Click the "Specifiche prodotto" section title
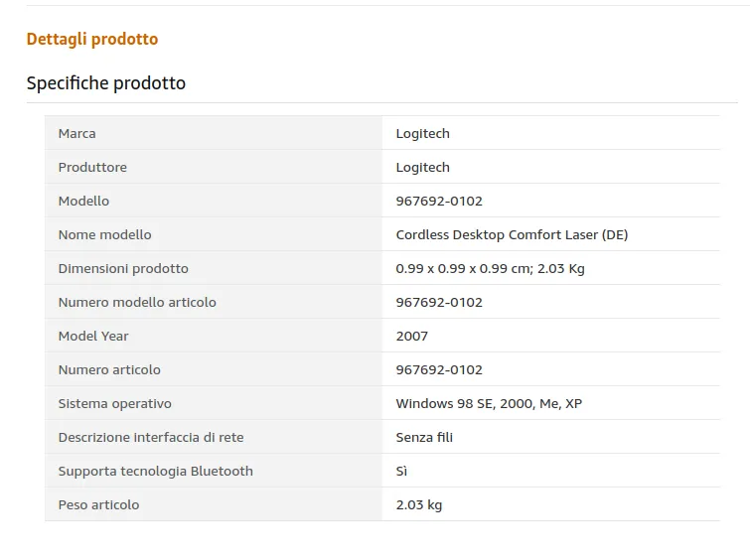Screen dimensions: 750x560 coord(106,83)
